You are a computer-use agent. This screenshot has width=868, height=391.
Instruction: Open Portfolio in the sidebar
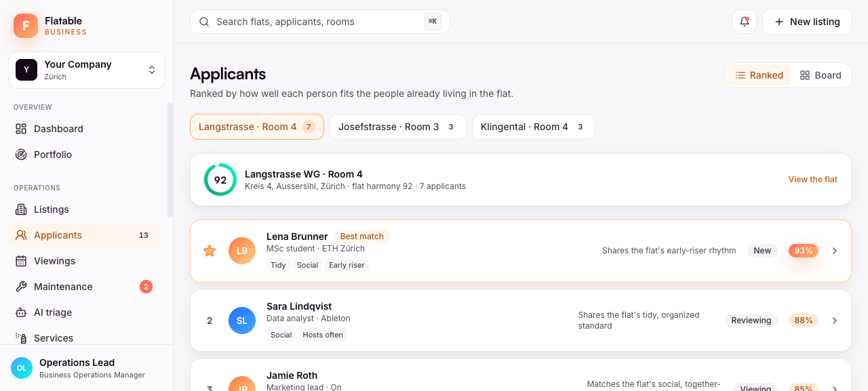pyautogui.click(x=84, y=155)
